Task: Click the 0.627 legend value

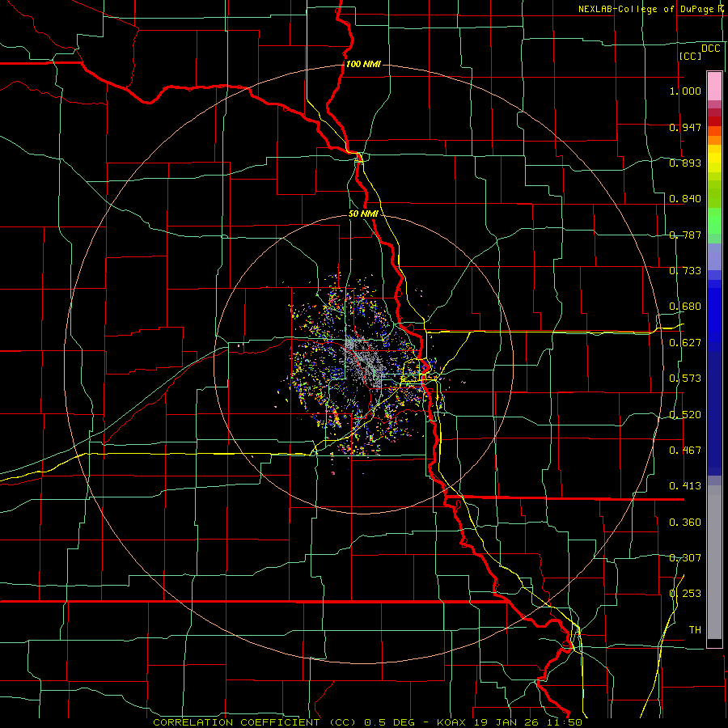Action: [685, 343]
